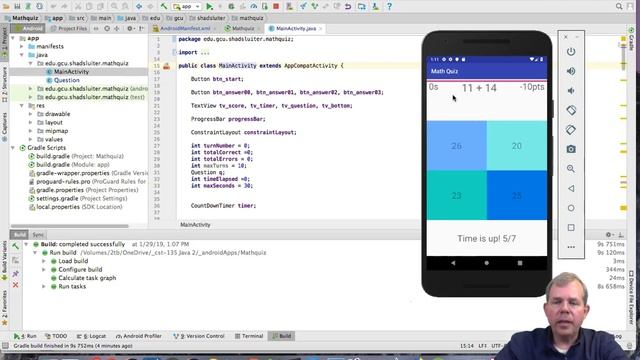Click emulator Back triangle in side panel

(571, 189)
